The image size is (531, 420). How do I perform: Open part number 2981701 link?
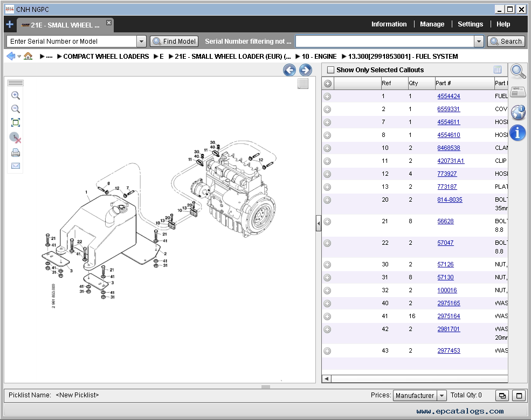pos(449,329)
